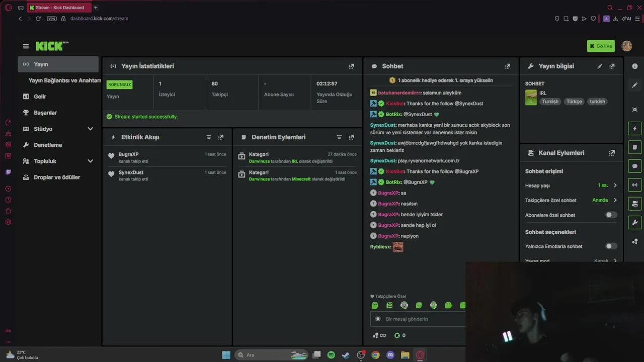
Task: Select the Stream - Kick Dashboard tab
Action: coord(59,8)
